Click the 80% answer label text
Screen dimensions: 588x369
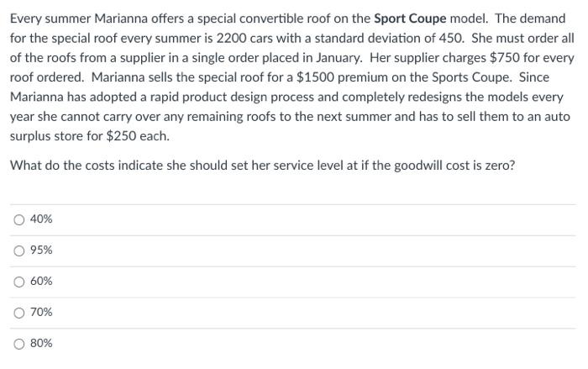click(x=41, y=343)
